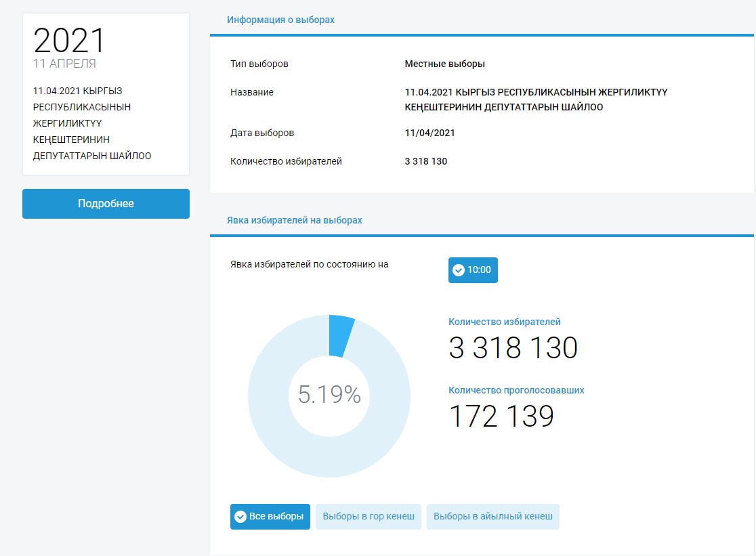Select the Явка избирателей на выборах header
Screen dimensions: 756x556
[295, 221]
